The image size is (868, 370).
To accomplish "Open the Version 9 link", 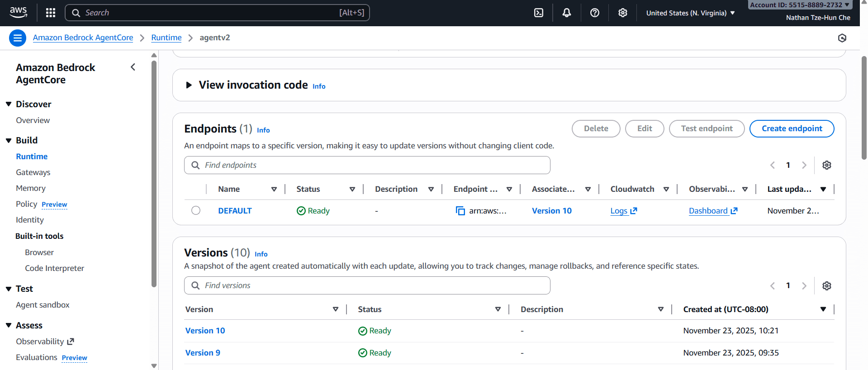I will 203,353.
